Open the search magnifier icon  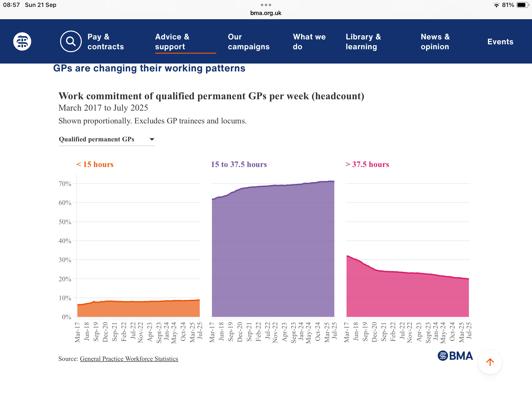[71, 41]
